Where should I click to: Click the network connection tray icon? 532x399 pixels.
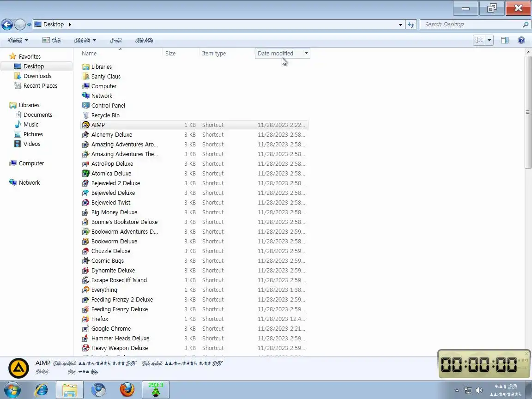coord(468,390)
